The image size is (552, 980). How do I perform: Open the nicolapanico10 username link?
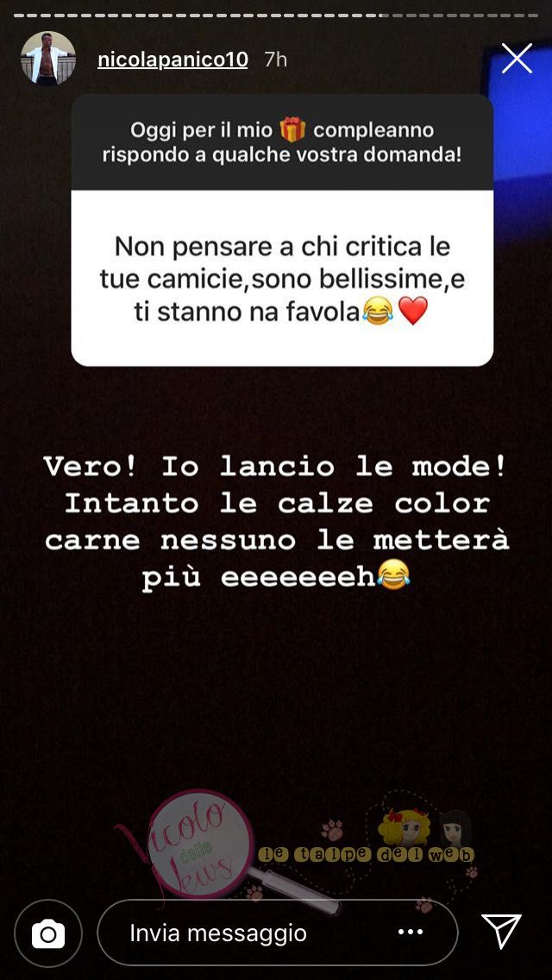pos(172,60)
